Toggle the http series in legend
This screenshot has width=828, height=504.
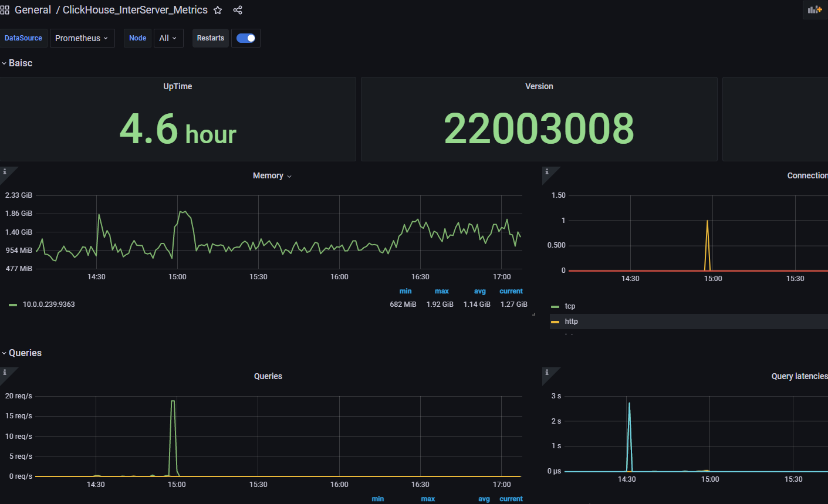(x=571, y=322)
